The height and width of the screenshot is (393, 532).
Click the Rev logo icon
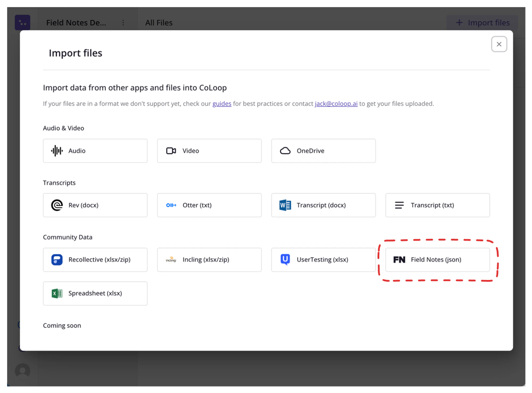pos(57,205)
